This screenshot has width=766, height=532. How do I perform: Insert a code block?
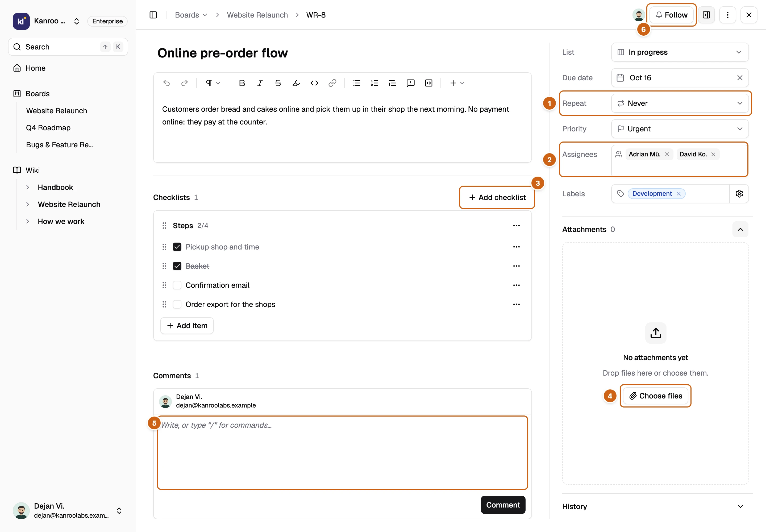coord(429,83)
